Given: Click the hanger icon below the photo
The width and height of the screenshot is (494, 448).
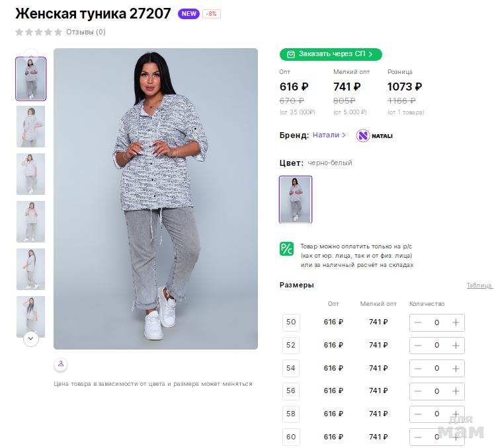Looking at the screenshot, I should [60, 364].
